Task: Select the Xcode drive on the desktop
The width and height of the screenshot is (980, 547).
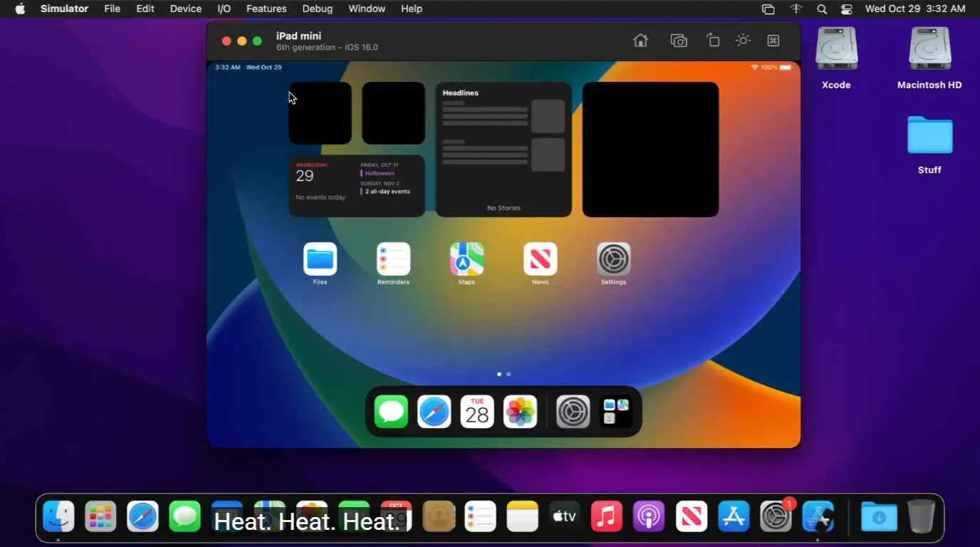Action: [837, 50]
